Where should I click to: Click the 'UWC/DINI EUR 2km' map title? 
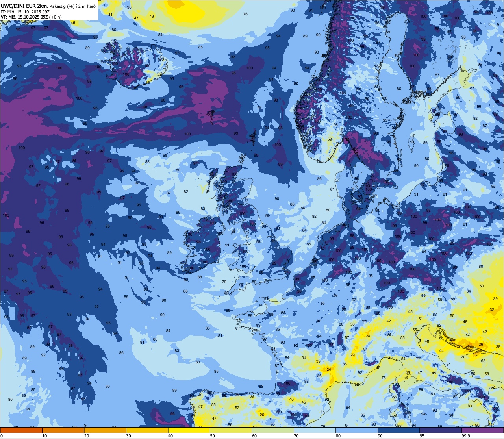[24, 6]
